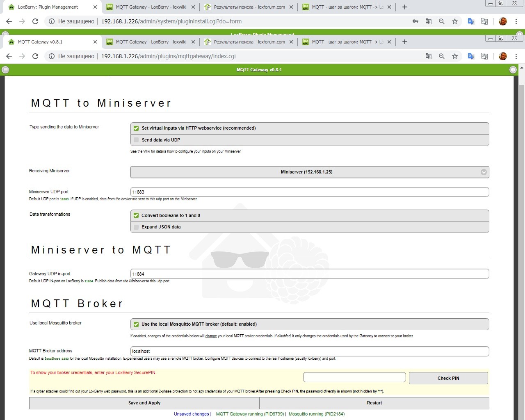
Task: Click the MQTT Broker address field
Action: pos(310,351)
